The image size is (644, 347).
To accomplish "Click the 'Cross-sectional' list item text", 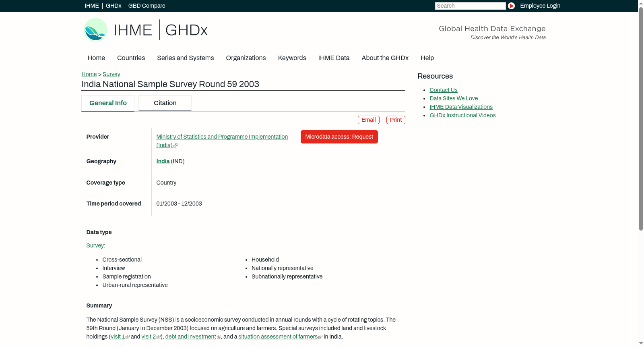I will pyautogui.click(x=122, y=260).
